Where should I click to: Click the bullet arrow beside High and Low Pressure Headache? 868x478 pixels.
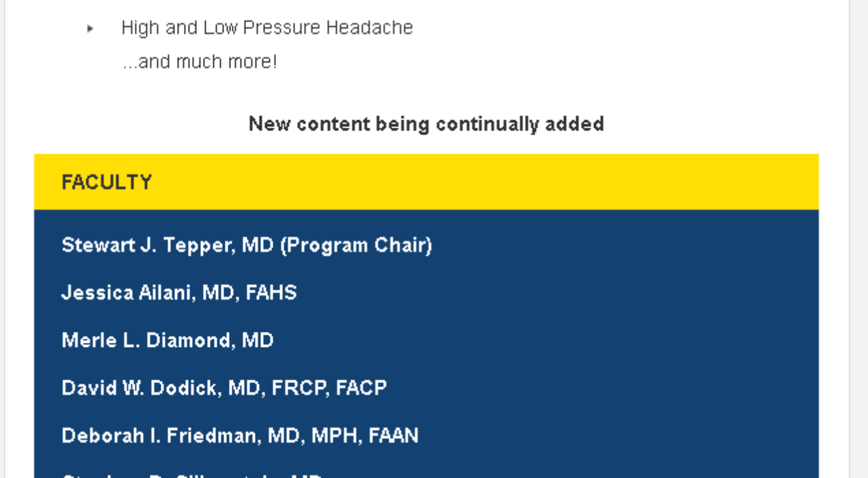pyautogui.click(x=90, y=29)
